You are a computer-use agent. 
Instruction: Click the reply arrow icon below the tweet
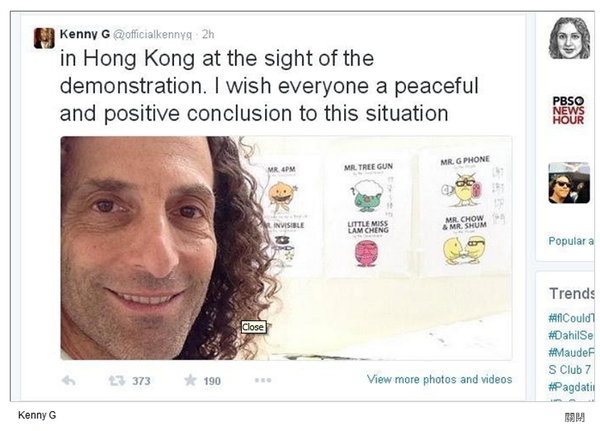pos(68,380)
